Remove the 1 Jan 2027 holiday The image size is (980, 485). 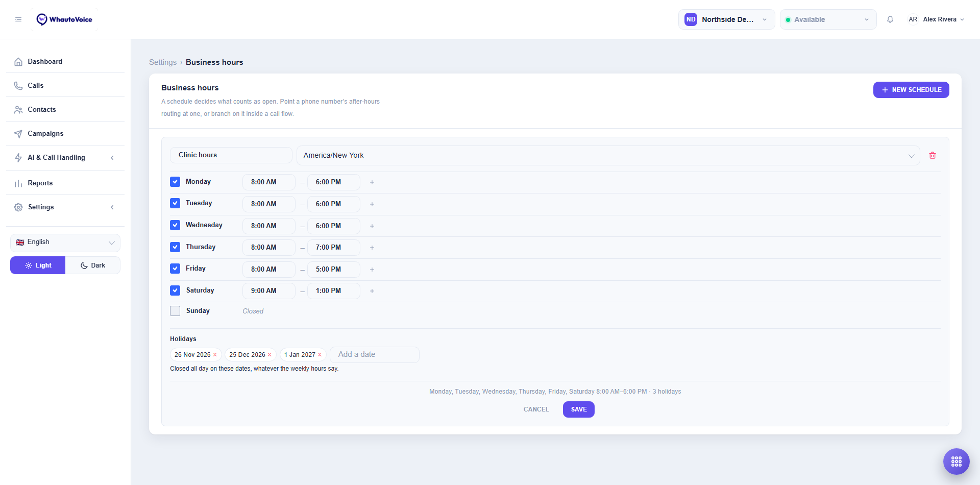[x=320, y=355]
